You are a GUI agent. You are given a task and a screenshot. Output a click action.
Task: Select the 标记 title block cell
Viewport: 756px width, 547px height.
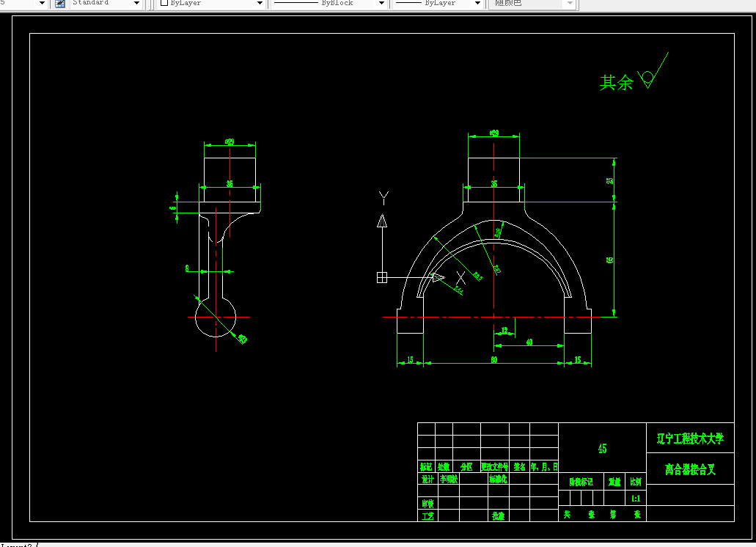[x=426, y=466]
